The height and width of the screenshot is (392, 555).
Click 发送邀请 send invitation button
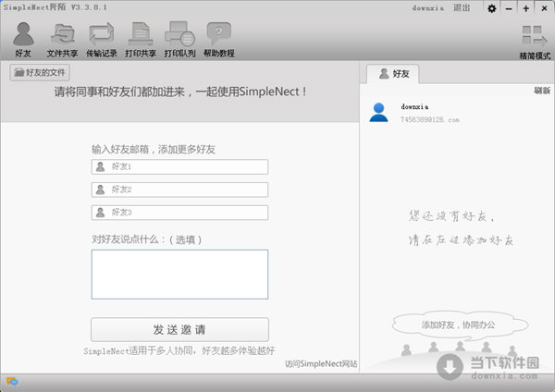179,329
